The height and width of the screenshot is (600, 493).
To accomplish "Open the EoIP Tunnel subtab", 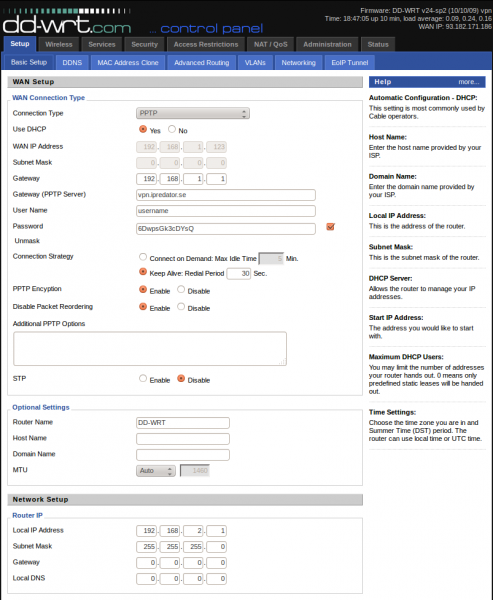I will (x=350, y=63).
